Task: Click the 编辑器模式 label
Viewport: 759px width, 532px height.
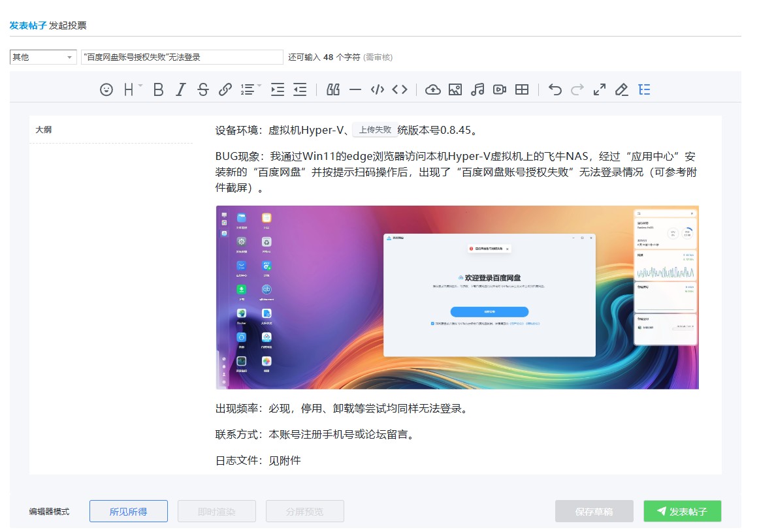Action: click(50, 512)
